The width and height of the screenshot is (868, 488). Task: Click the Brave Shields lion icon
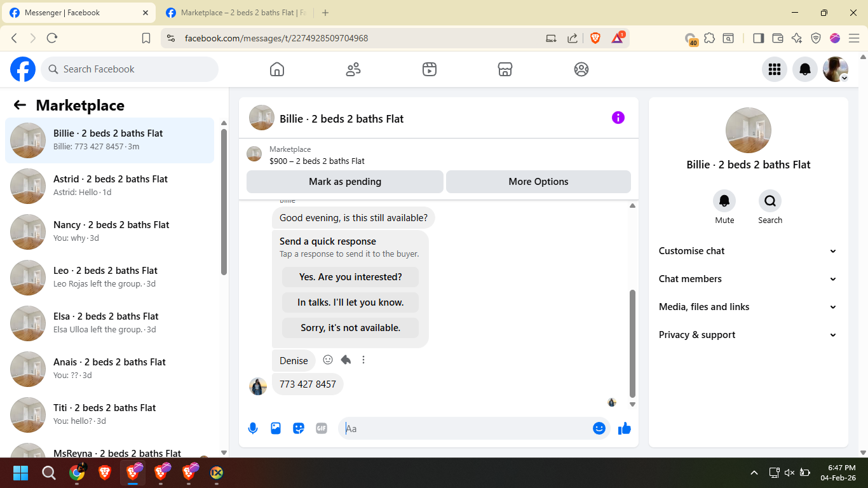click(595, 38)
